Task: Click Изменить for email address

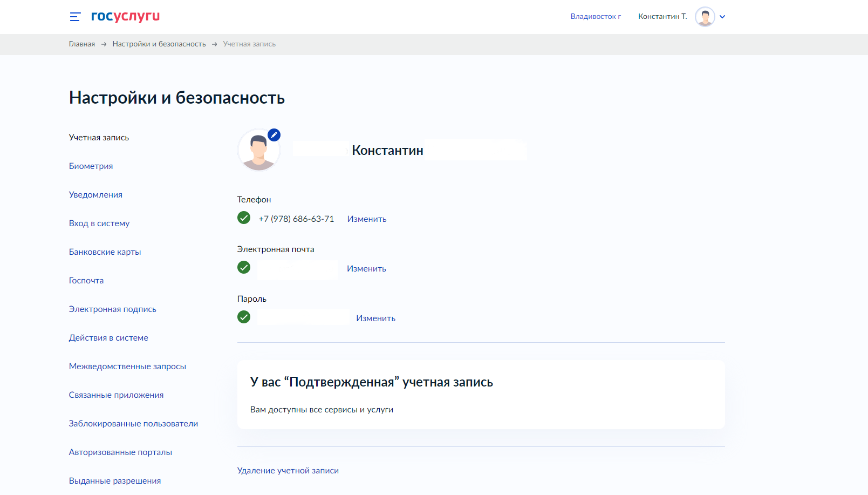Action: coord(366,269)
